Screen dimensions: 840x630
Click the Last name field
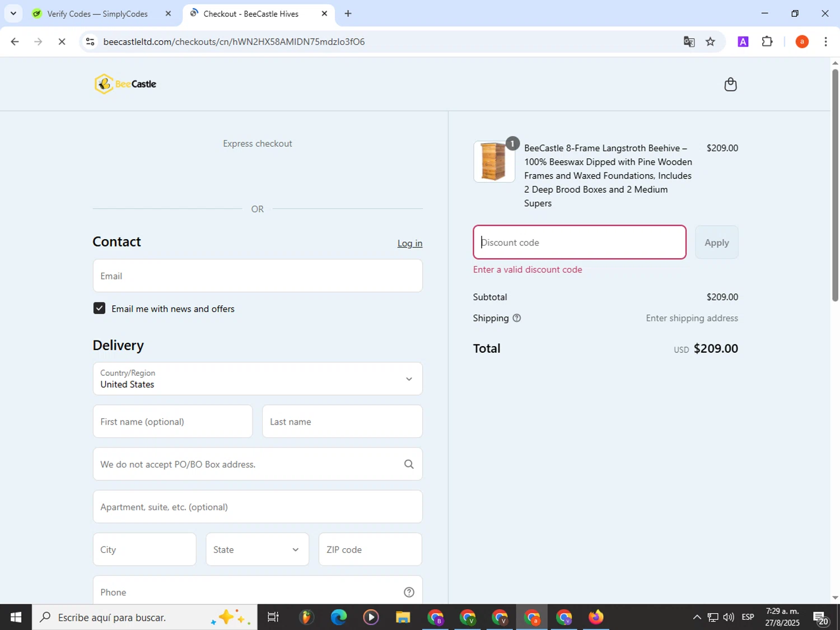click(342, 422)
